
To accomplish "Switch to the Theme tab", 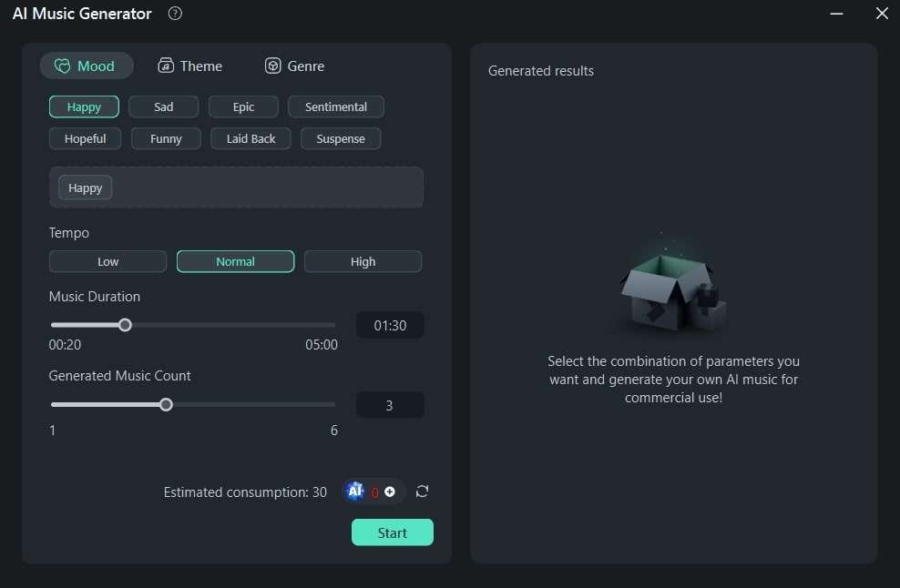I will (x=190, y=66).
